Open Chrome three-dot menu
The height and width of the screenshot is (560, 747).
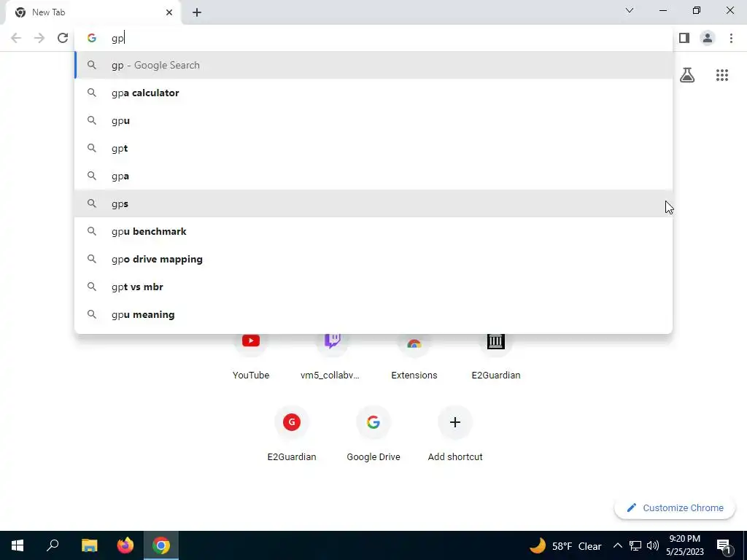(x=731, y=38)
